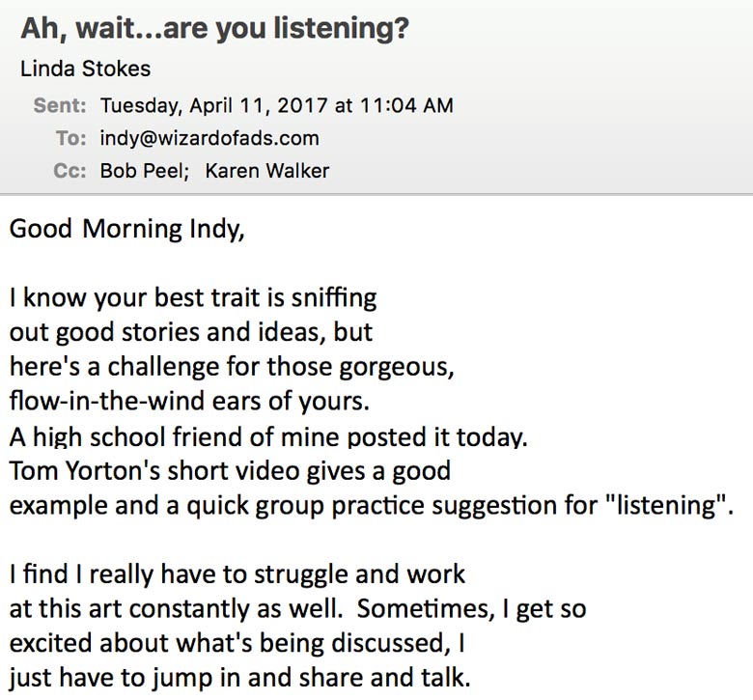Viewport: 753px width, 700px height.
Task: Click the line 'I find I really have to struggle'
Action: pyautogui.click(x=237, y=574)
